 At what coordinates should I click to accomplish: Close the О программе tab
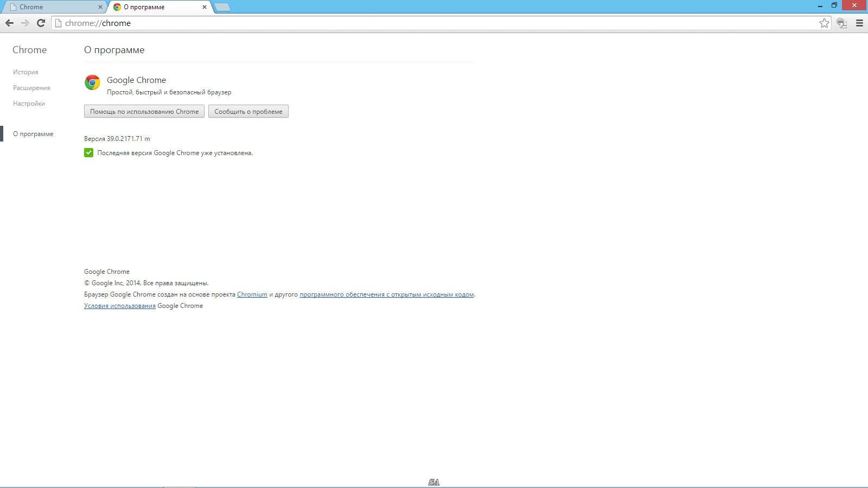click(x=204, y=7)
